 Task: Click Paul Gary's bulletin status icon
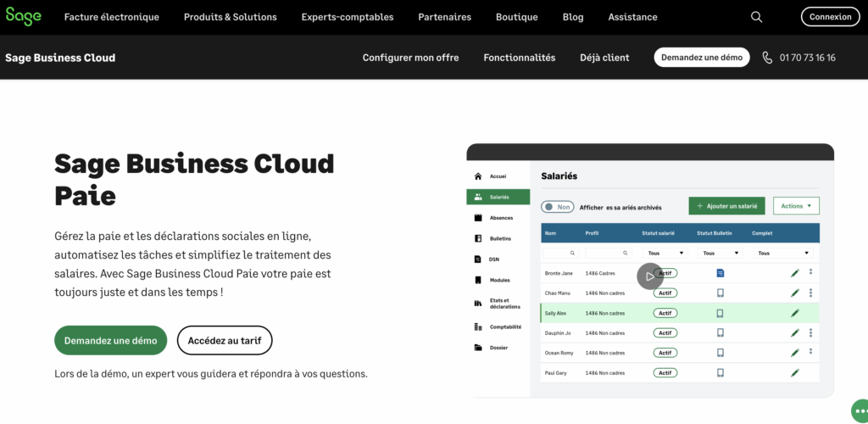click(721, 372)
